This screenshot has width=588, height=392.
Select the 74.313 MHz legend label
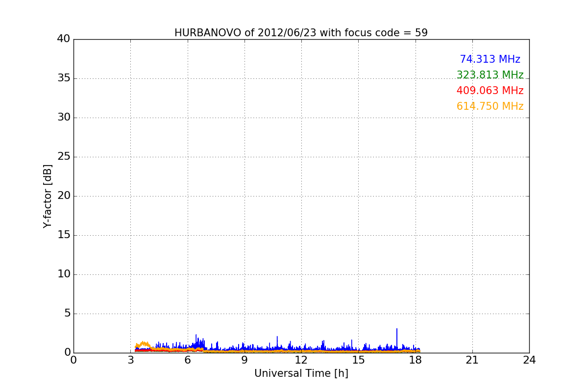[490, 59]
